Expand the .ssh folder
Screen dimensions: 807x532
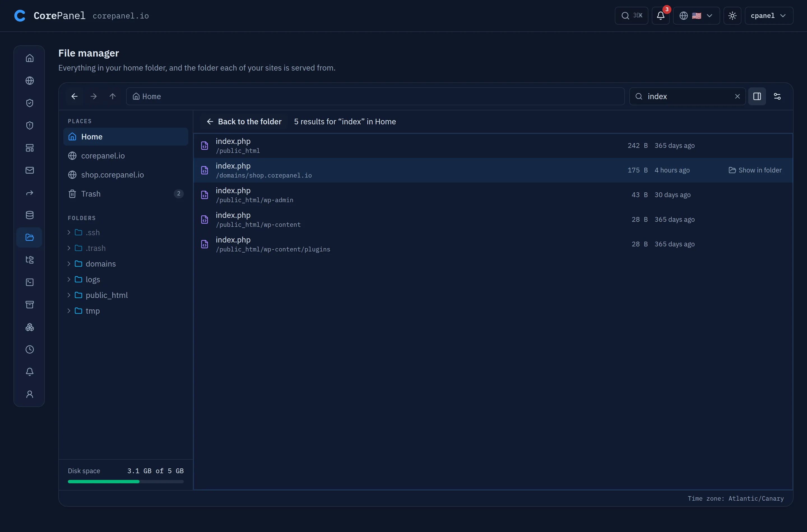click(69, 232)
